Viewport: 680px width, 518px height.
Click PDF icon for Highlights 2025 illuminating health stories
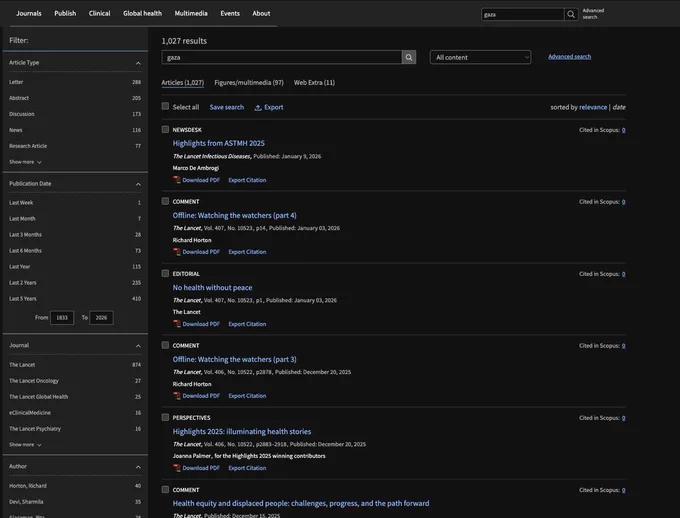point(177,468)
